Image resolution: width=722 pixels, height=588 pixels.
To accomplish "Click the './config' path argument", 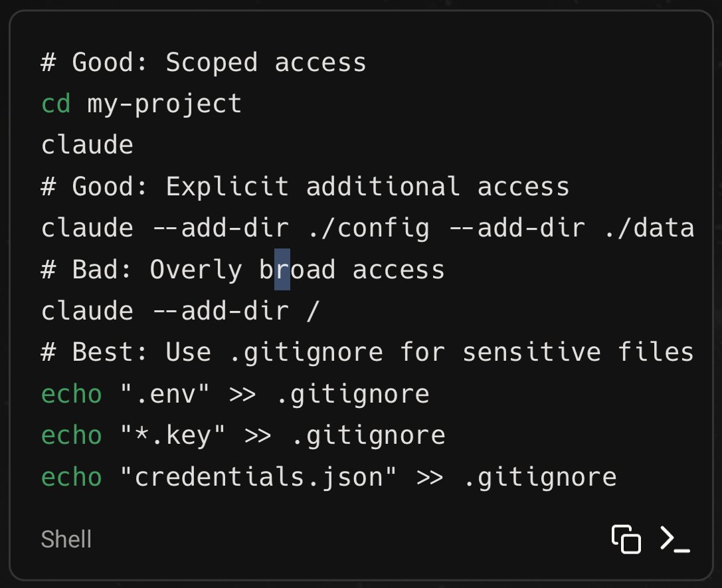I will (x=368, y=228).
